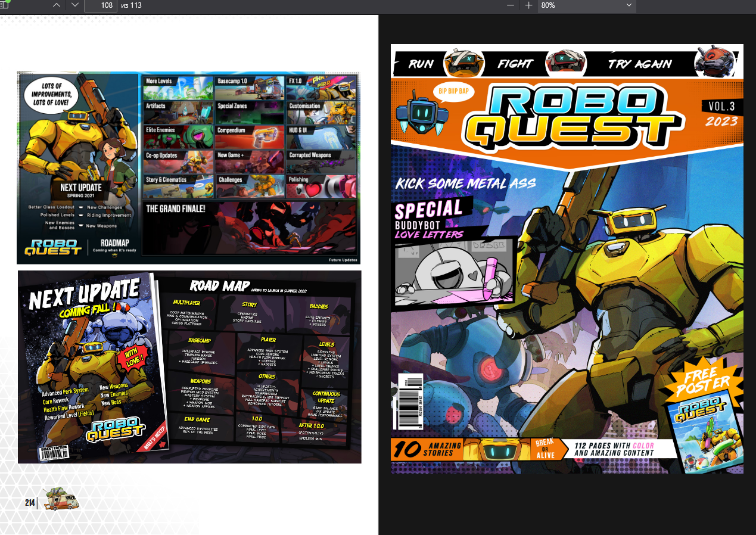Click the 'RUN' banner text on cover
The height and width of the screenshot is (535, 756).
click(421, 64)
